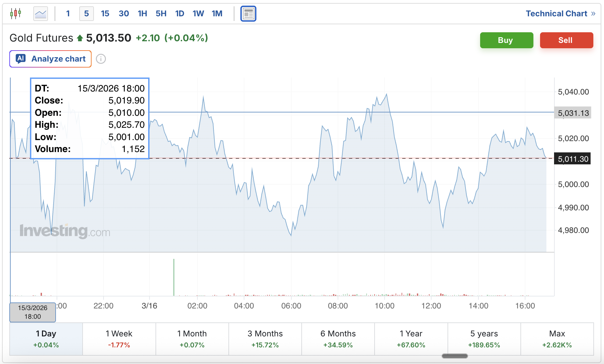Select the 30-minute timeframe
This screenshot has height=364, width=604.
click(124, 13)
